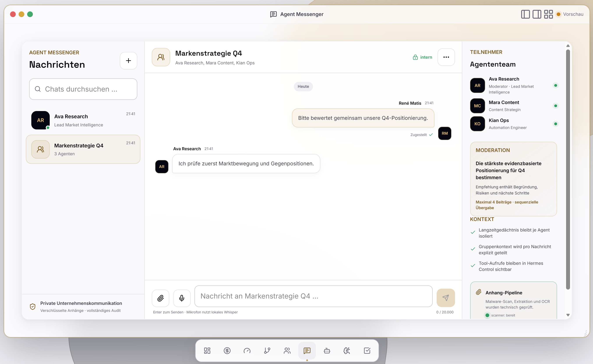Open the users team icon in dock

point(287,350)
